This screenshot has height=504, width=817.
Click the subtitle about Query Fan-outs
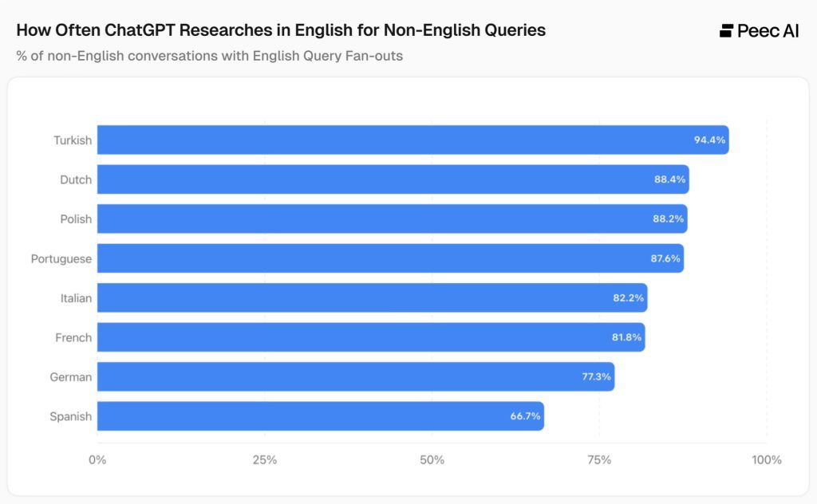pyautogui.click(x=210, y=56)
